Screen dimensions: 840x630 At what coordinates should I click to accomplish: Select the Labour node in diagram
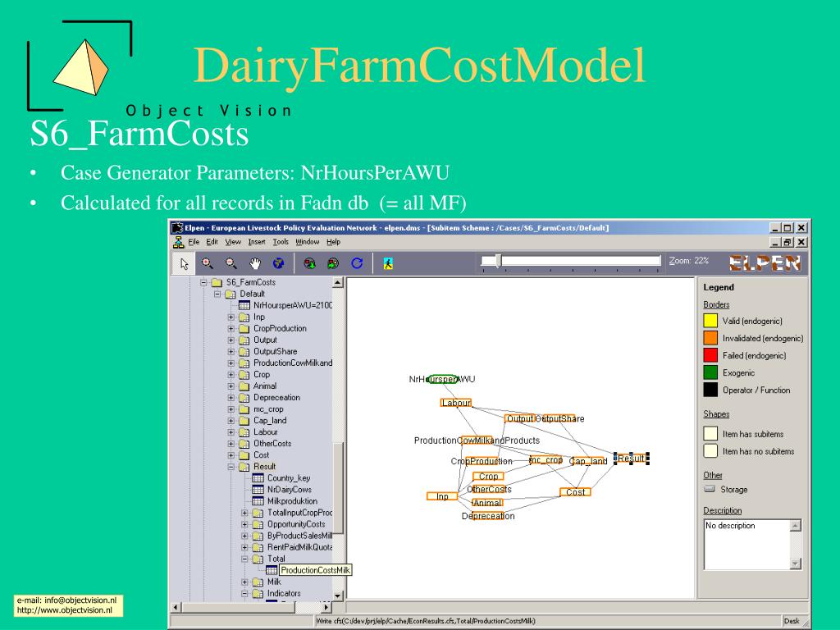pyautogui.click(x=456, y=402)
